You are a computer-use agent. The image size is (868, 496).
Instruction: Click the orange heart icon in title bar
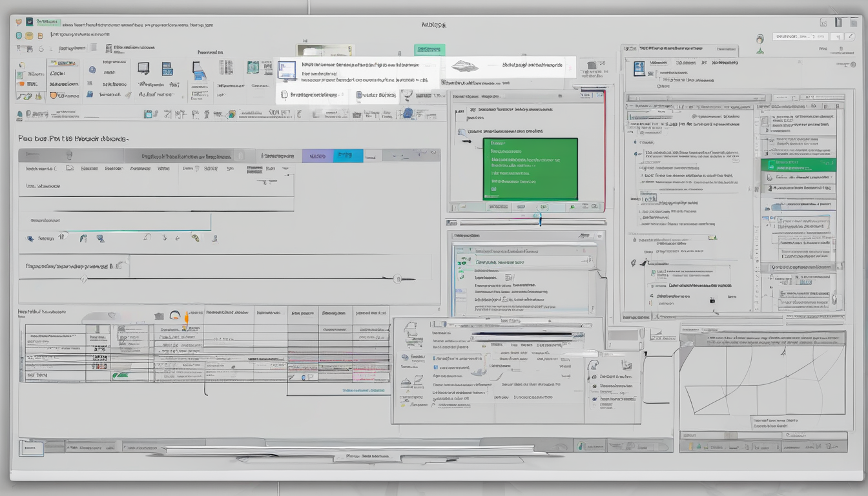[17, 23]
